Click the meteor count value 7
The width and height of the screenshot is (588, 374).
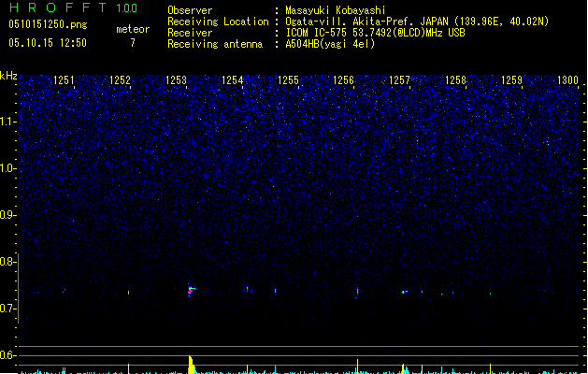pos(133,43)
